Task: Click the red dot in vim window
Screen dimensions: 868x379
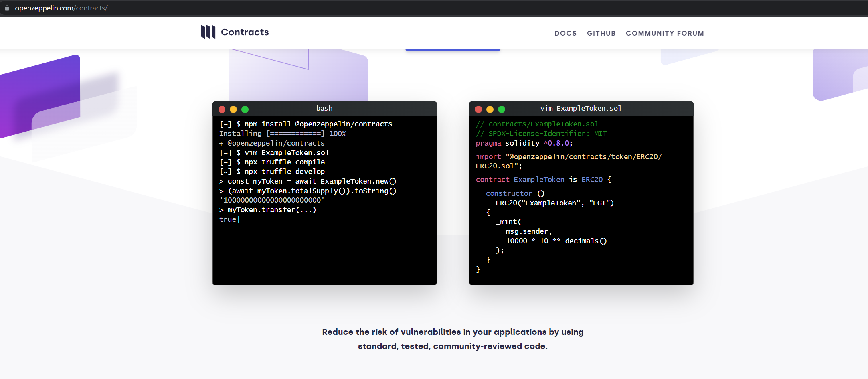Action: pos(478,109)
